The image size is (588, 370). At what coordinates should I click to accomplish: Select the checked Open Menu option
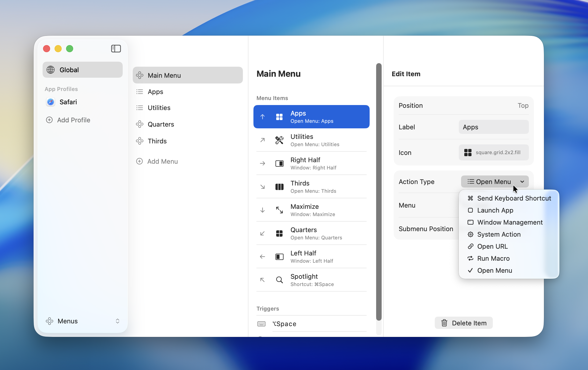[494, 270]
